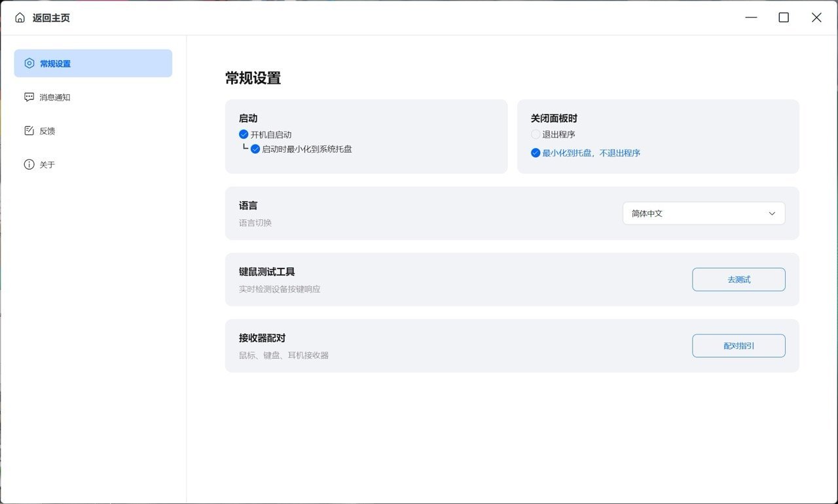Click the home icon beside 返回主页
Viewport: 838px width, 504px height.
pyautogui.click(x=20, y=18)
